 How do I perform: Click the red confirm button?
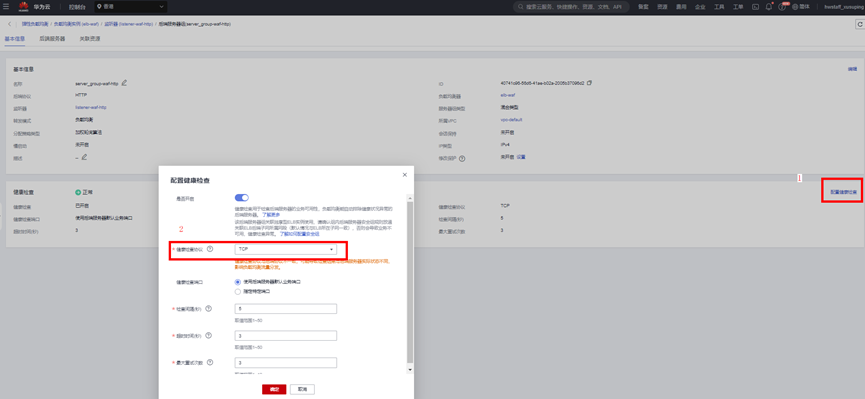[274, 389]
